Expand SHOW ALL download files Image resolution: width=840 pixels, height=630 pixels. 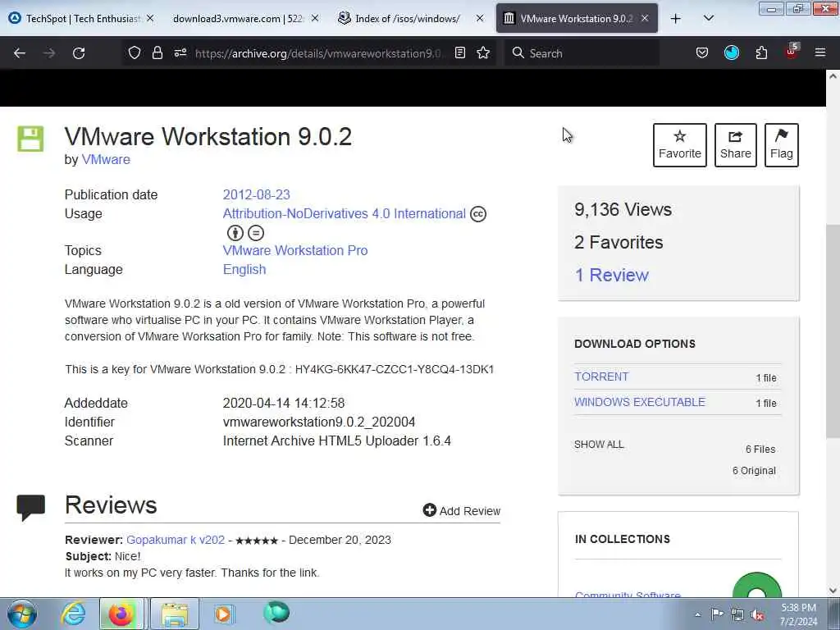[x=599, y=445]
